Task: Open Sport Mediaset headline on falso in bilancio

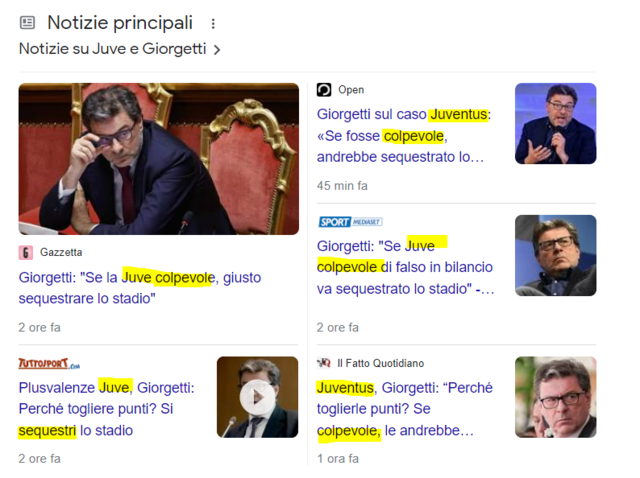Action: pyautogui.click(x=405, y=267)
